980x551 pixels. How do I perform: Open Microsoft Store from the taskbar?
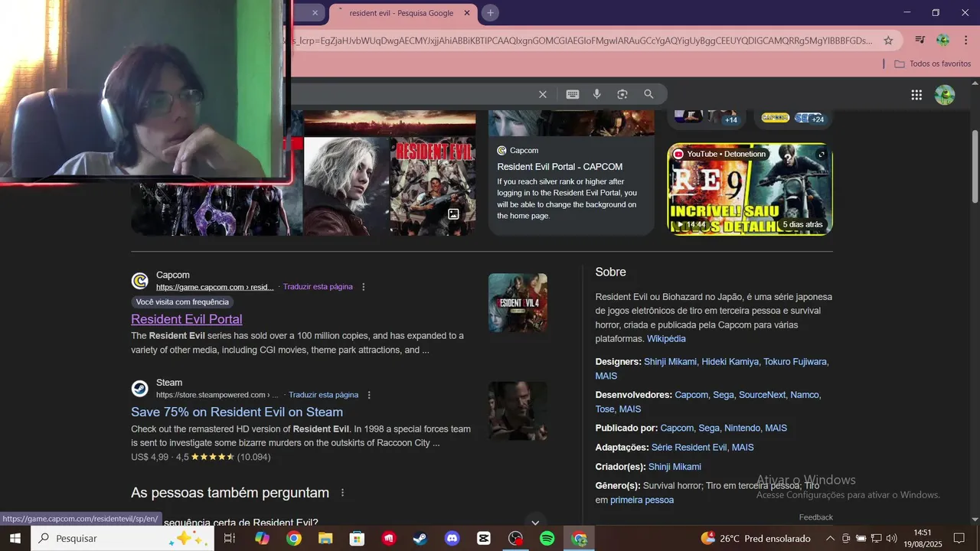pyautogui.click(x=357, y=539)
